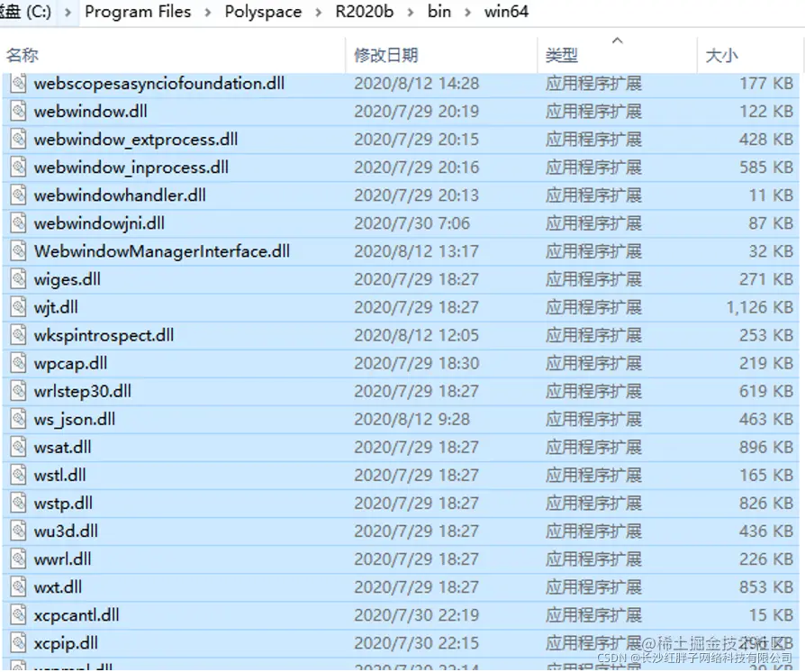This screenshot has width=805, height=672.
Task: Click the webscopesasynciofoundation.dll file icon
Action: (x=19, y=83)
